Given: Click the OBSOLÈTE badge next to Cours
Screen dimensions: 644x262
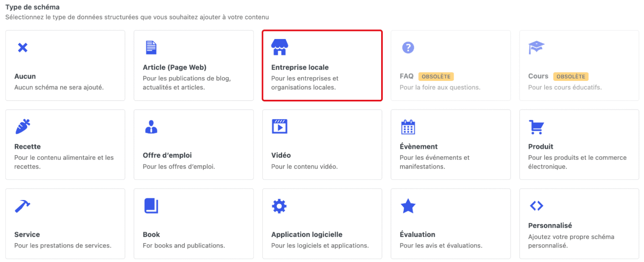Looking at the screenshot, I should point(571,77).
